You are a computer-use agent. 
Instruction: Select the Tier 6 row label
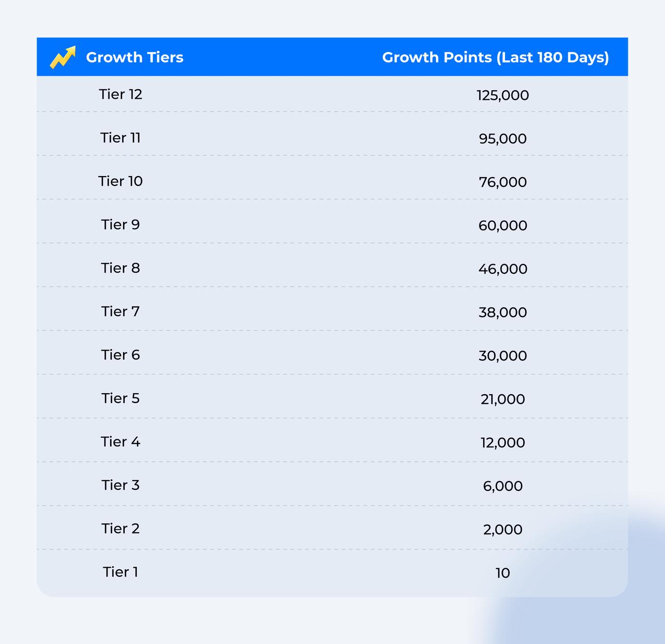[x=121, y=355]
